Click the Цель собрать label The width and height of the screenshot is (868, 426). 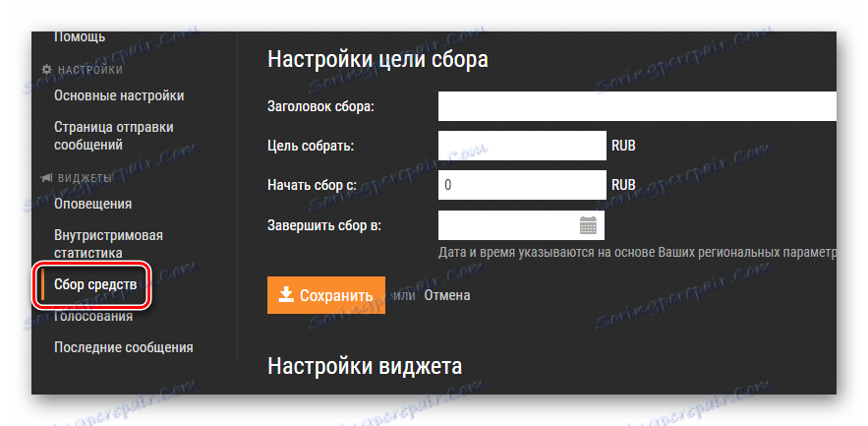(311, 146)
